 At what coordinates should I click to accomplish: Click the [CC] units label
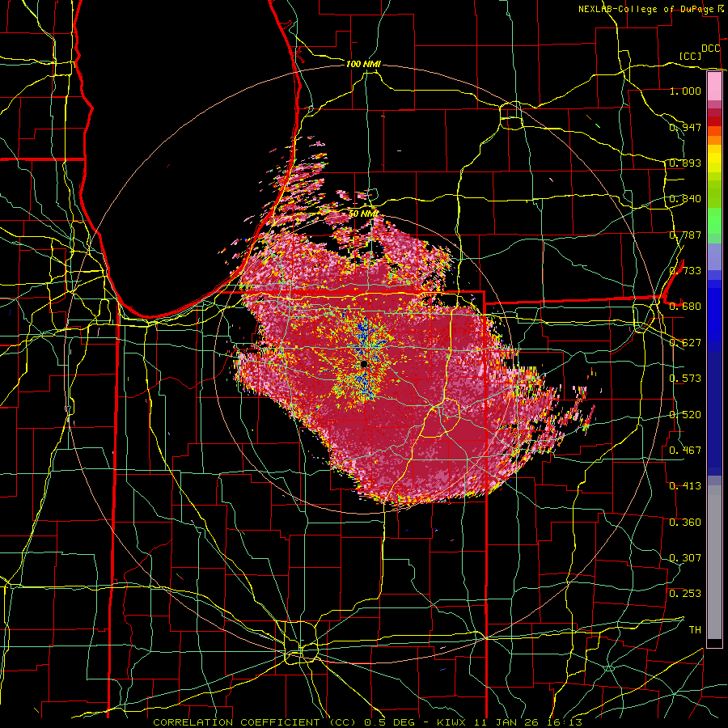[690, 56]
